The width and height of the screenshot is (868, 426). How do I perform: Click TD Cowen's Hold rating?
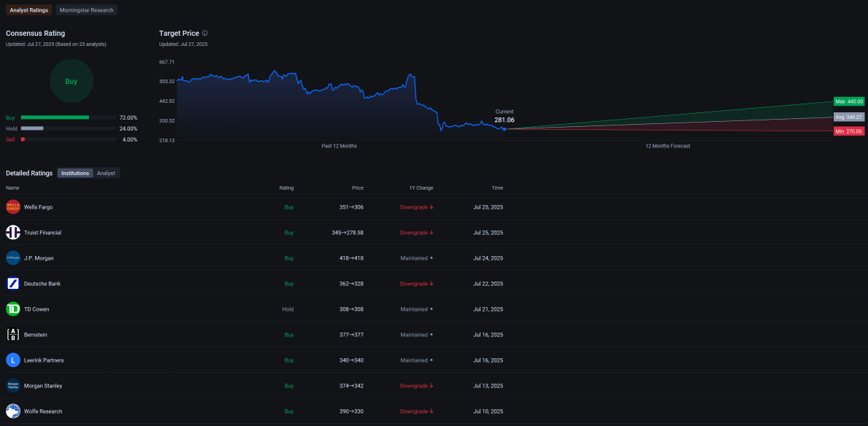[x=288, y=309]
